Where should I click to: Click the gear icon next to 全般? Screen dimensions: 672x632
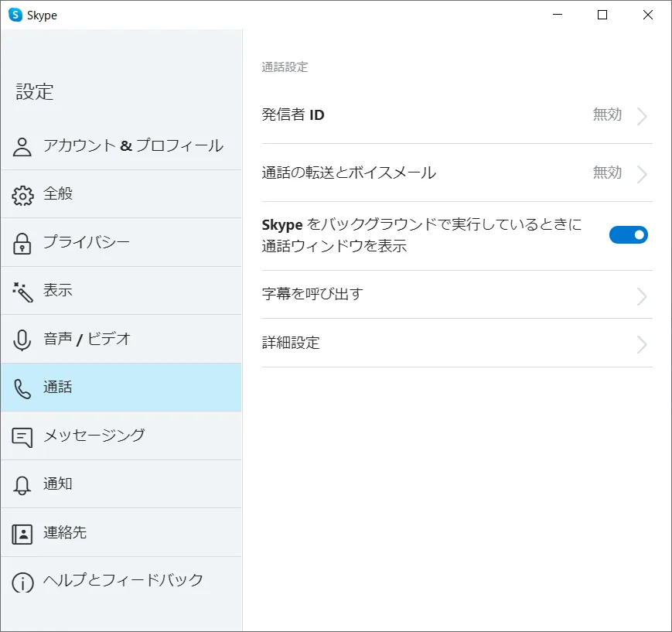tap(22, 196)
